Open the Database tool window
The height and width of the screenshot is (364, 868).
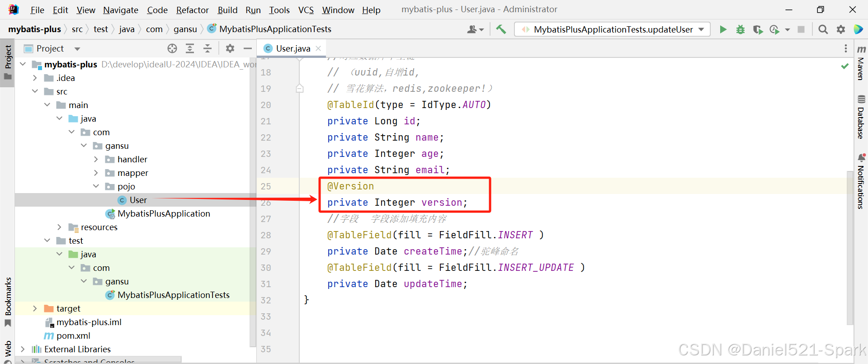(861, 117)
